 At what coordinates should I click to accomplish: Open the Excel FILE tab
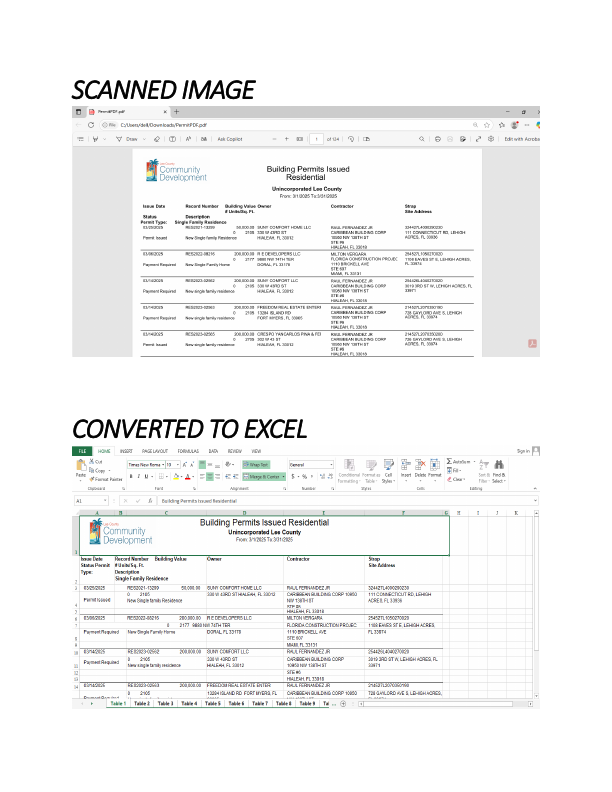coord(82,451)
